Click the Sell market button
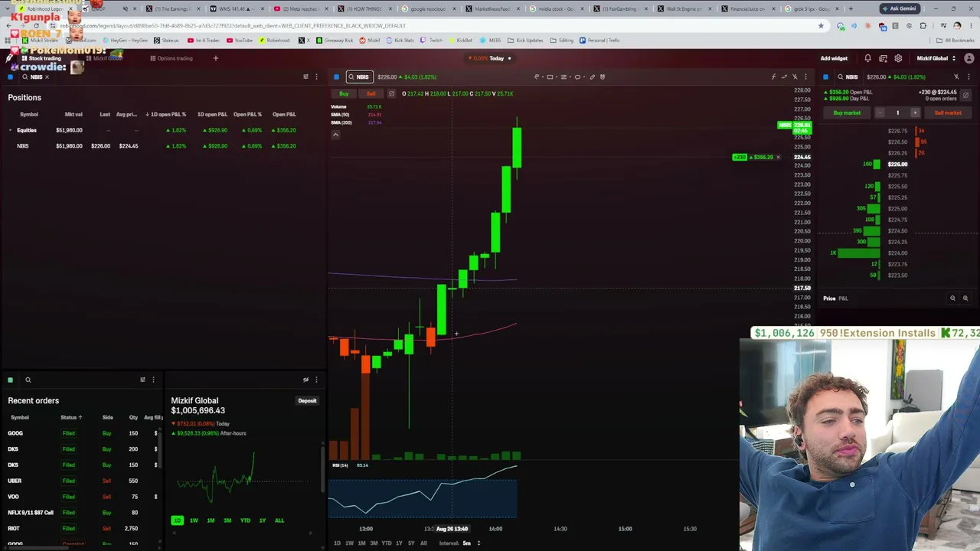The height and width of the screenshot is (551, 980). [948, 112]
